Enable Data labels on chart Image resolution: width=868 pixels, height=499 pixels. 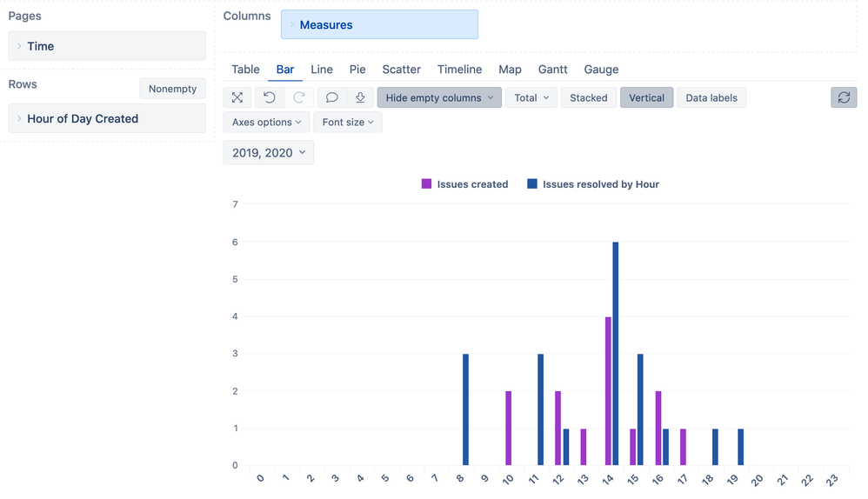tap(711, 98)
